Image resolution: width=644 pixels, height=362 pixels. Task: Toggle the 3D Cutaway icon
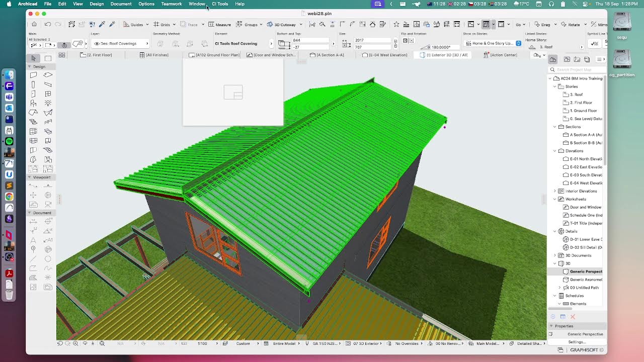(270, 24)
